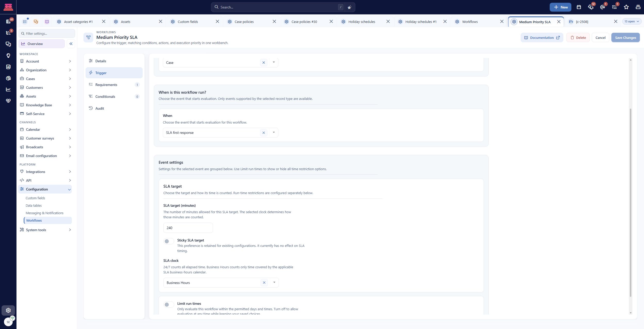Toggle the Limit run times switch
The height and width of the screenshot is (329, 644).
(x=169, y=305)
